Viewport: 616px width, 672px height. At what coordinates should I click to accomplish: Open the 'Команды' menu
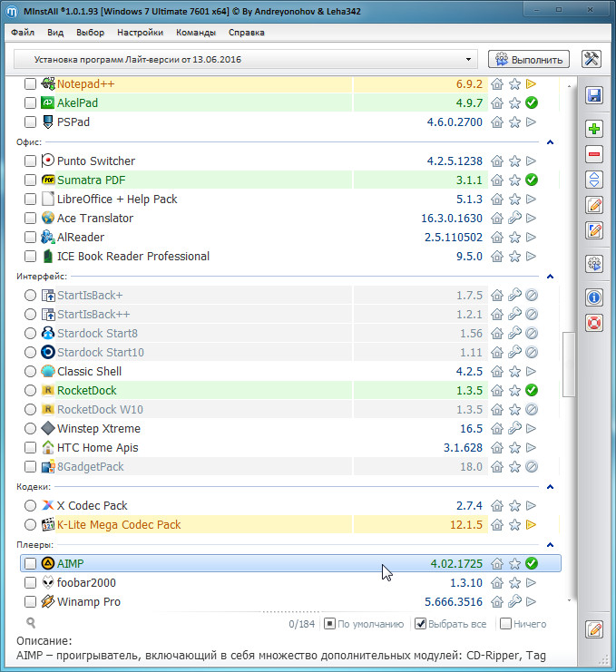[196, 33]
